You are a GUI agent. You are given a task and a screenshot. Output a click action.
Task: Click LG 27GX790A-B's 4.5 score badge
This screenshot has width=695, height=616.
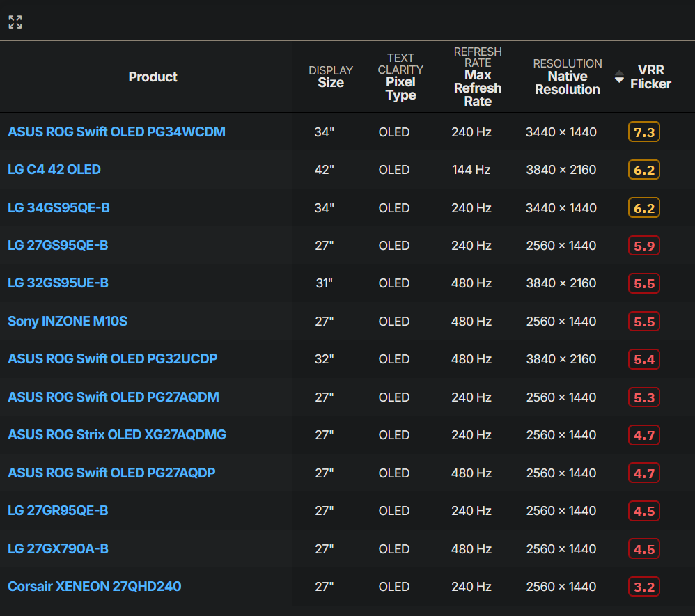(644, 549)
